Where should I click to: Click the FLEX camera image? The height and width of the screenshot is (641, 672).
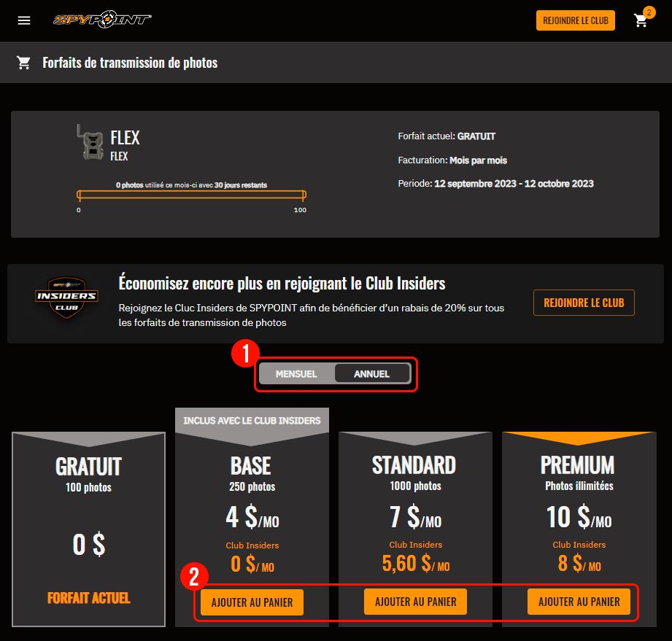(90, 142)
